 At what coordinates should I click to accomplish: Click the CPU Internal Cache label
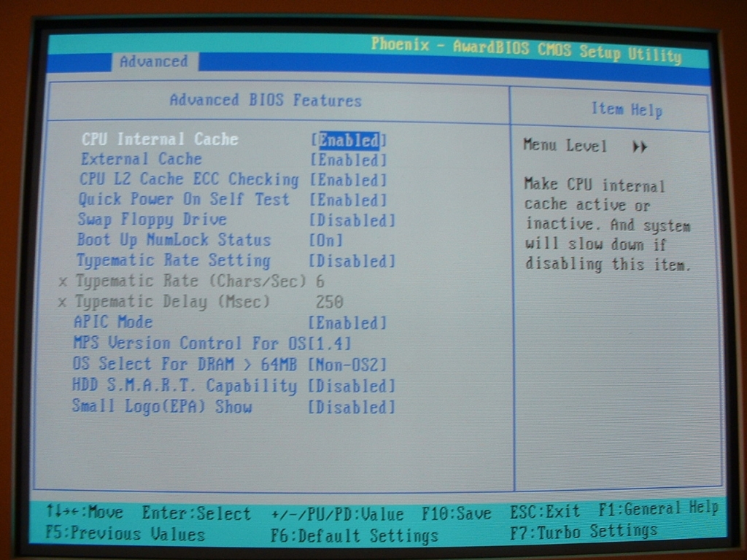160,139
